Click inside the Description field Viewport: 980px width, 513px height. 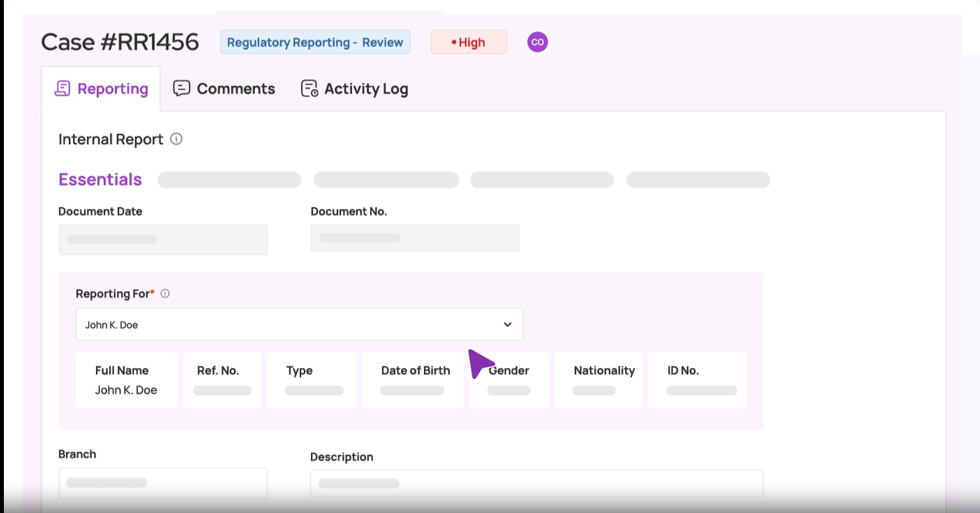click(537, 482)
